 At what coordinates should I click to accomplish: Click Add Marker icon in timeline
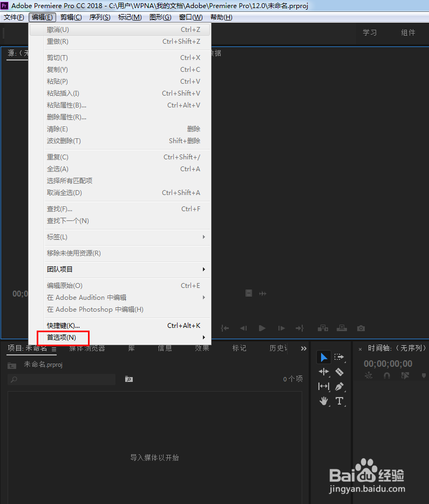click(424, 375)
